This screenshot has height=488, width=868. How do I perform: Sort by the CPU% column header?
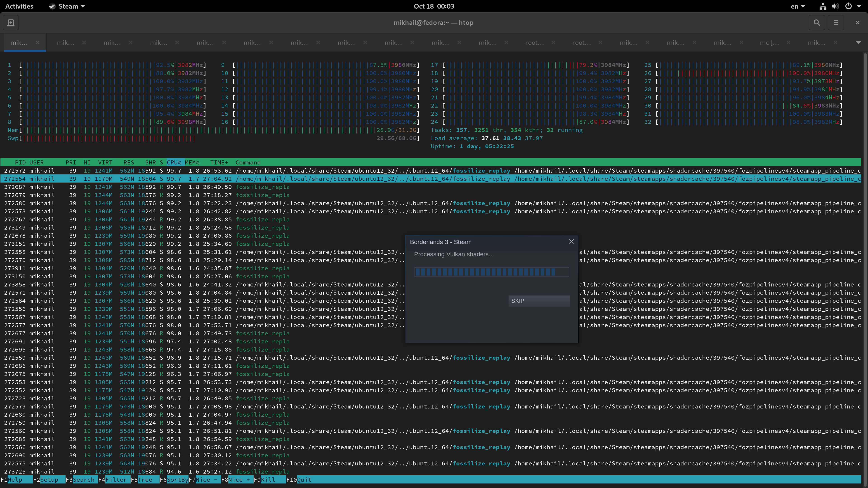[x=174, y=162]
